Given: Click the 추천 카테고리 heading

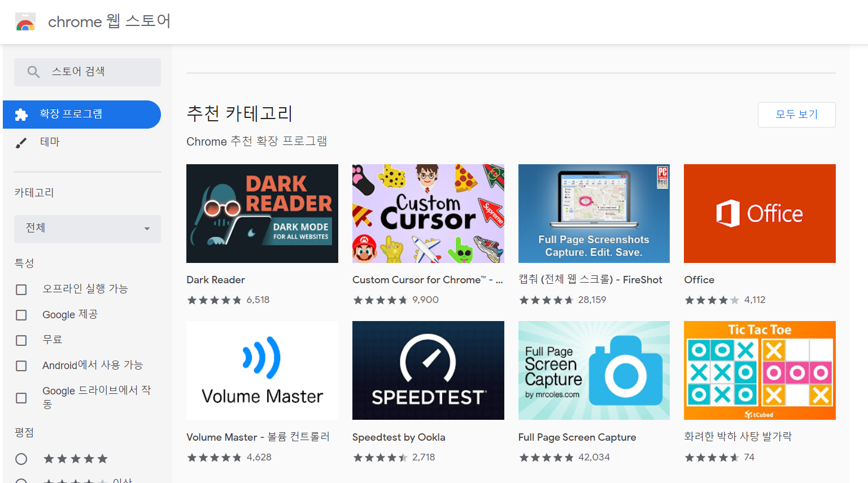Looking at the screenshot, I should tap(239, 114).
